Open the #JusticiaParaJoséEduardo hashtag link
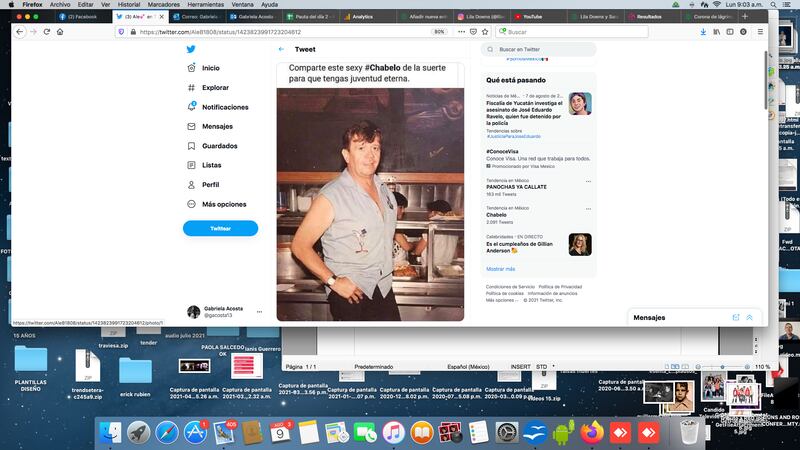This screenshot has height=450, width=800. pyautogui.click(x=513, y=136)
